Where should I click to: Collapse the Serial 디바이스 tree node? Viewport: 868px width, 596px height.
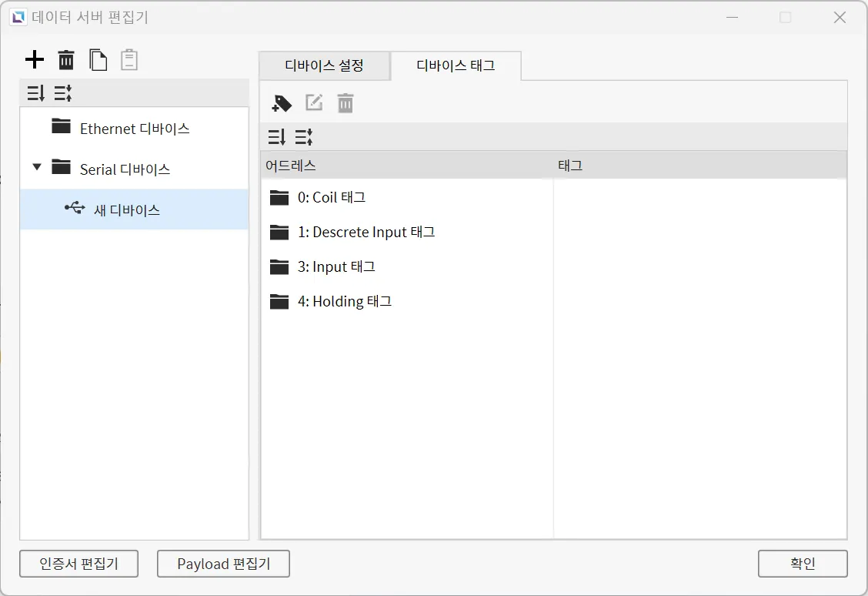(37, 167)
